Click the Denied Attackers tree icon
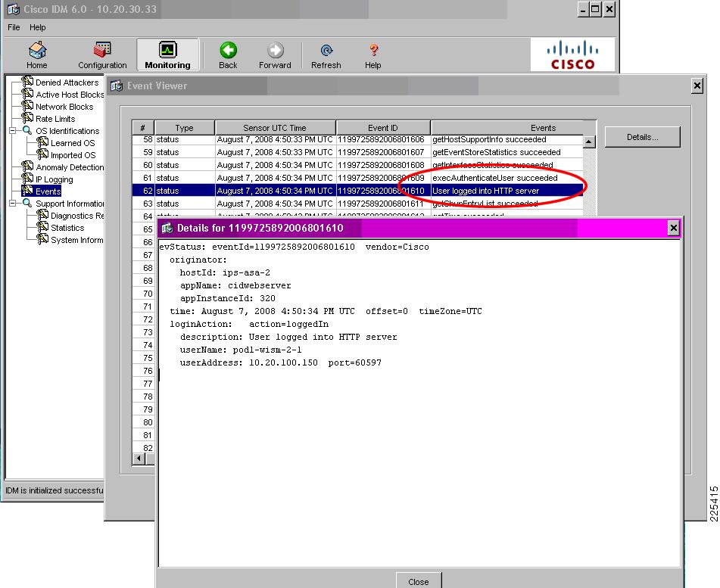 click(27, 82)
